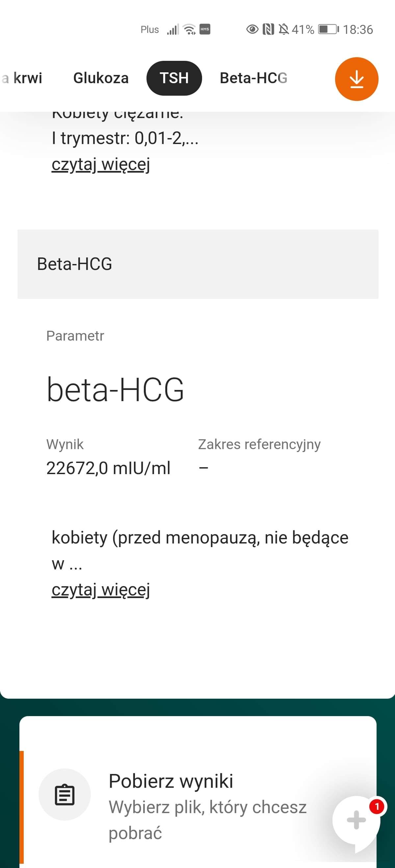Tap the Beta-HCG section header
The height and width of the screenshot is (868, 395).
pos(198,264)
